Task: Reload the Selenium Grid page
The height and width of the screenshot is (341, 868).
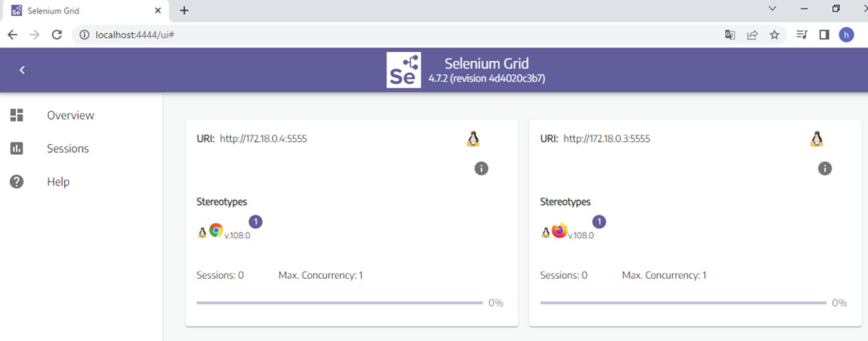Action: [57, 35]
